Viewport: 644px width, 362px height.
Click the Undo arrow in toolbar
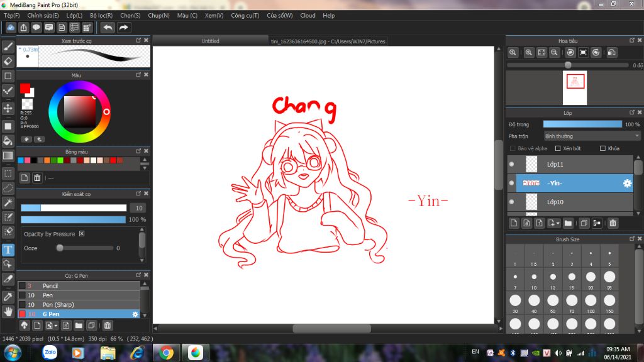pos(108,28)
